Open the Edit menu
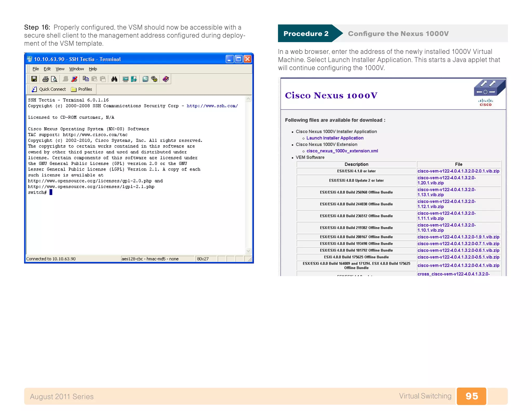Image resolution: width=532 pixels, height=411 pixels. coord(47,69)
